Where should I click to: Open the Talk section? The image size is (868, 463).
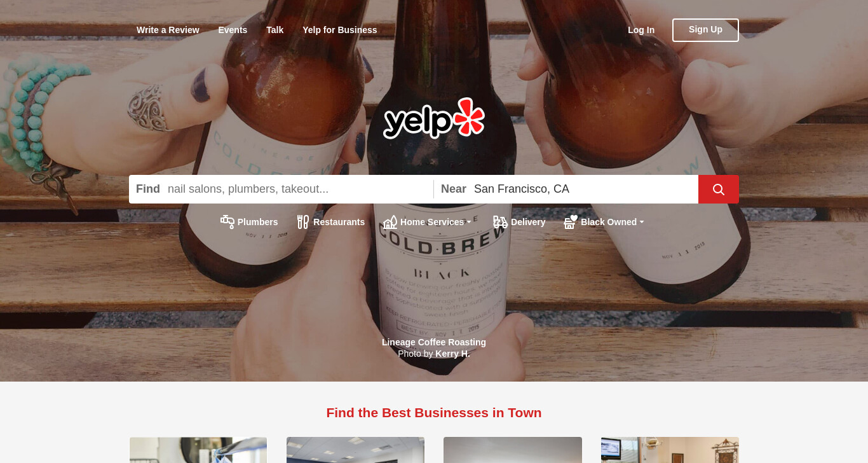pyautogui.click(x=275, y=30)
